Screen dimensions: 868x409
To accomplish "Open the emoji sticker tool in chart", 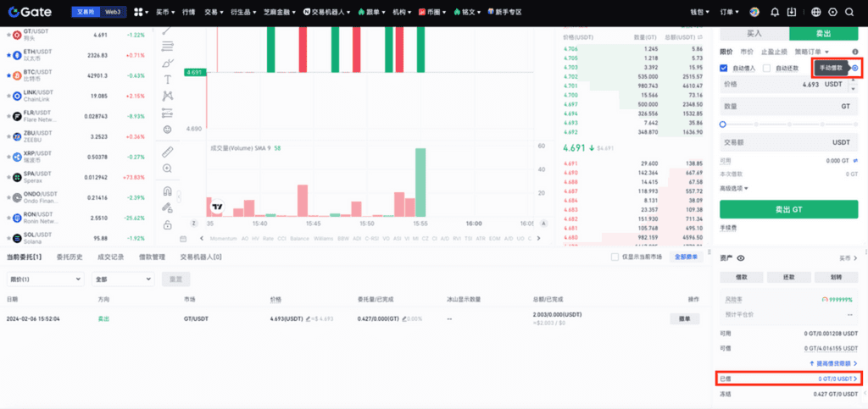I will [x=168, y=129].
